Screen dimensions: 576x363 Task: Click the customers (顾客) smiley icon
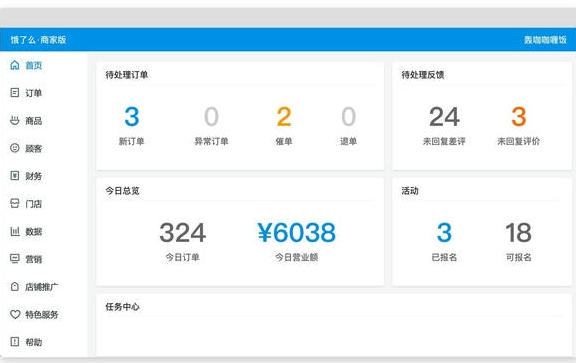[x=15, y=148]
